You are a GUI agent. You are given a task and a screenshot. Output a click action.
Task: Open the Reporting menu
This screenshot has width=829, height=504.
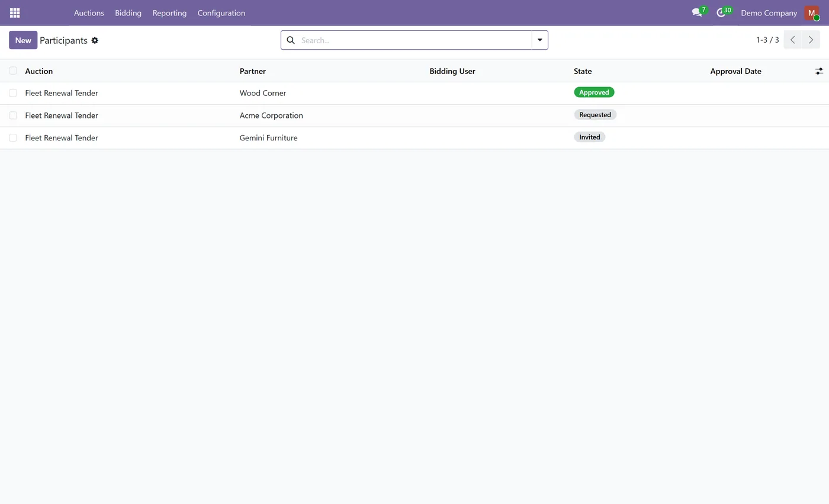pos(169,12)
